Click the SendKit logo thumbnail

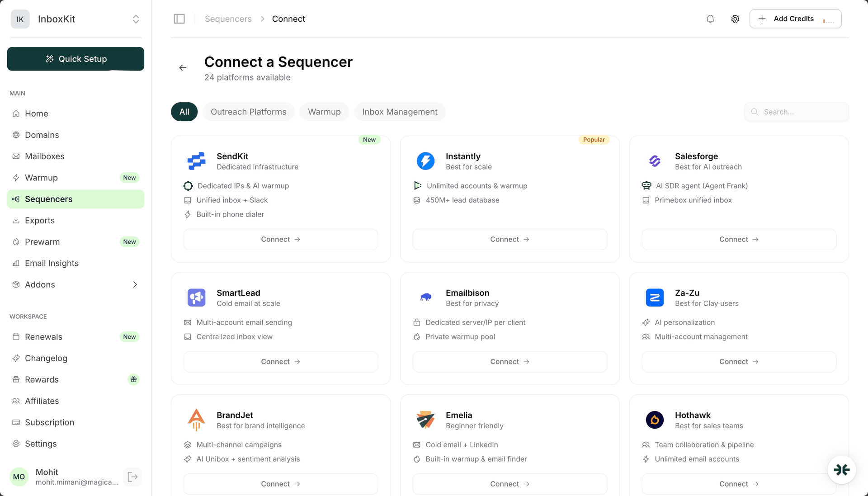pos(196,161)
